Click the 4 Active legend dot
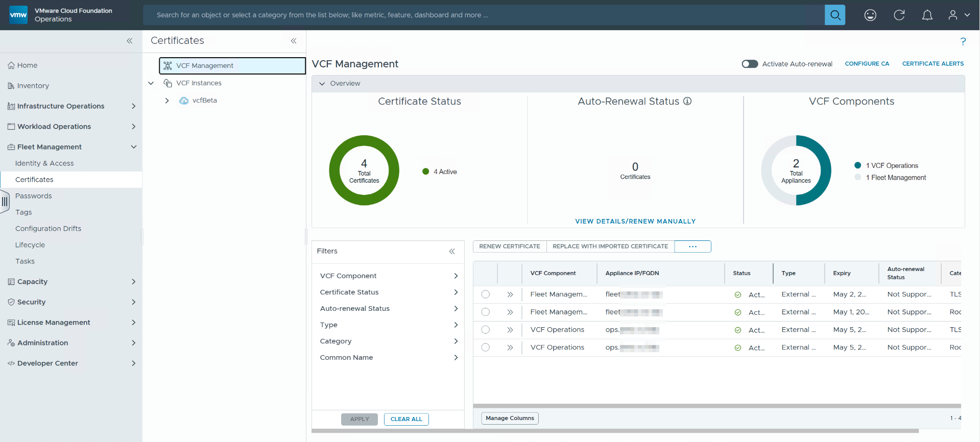This screenshot has height=442, width=980. pyautogui.click(x=425, y=171)
